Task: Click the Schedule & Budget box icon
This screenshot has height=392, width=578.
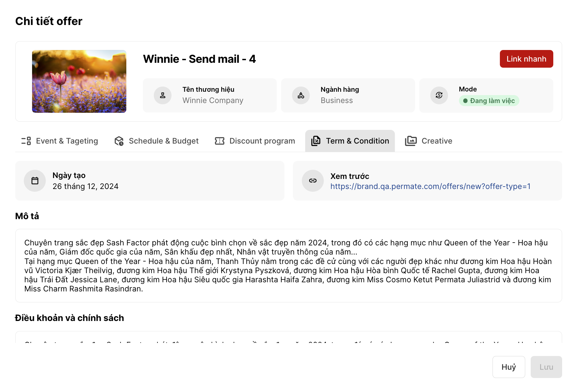Action: click(x=119, y=141)
